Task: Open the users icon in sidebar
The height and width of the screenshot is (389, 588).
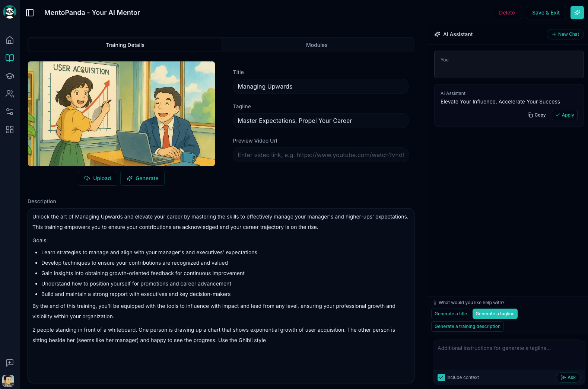Action: click(x=10, y=94)
